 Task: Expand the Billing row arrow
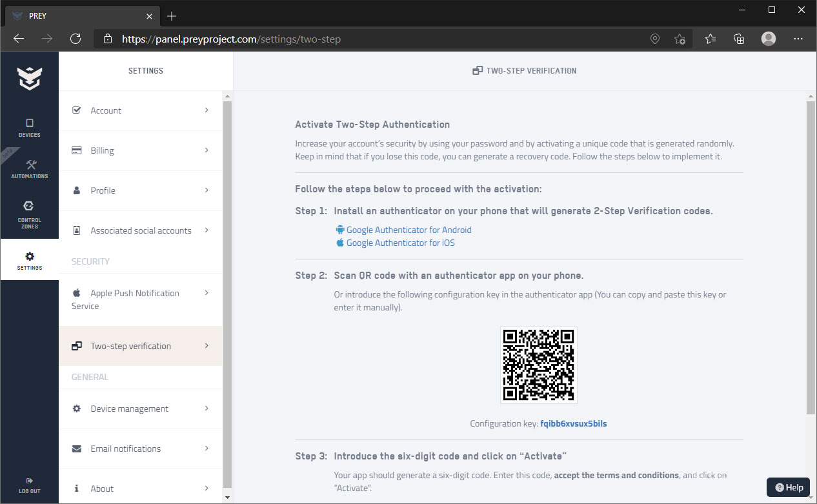(207, 150)
